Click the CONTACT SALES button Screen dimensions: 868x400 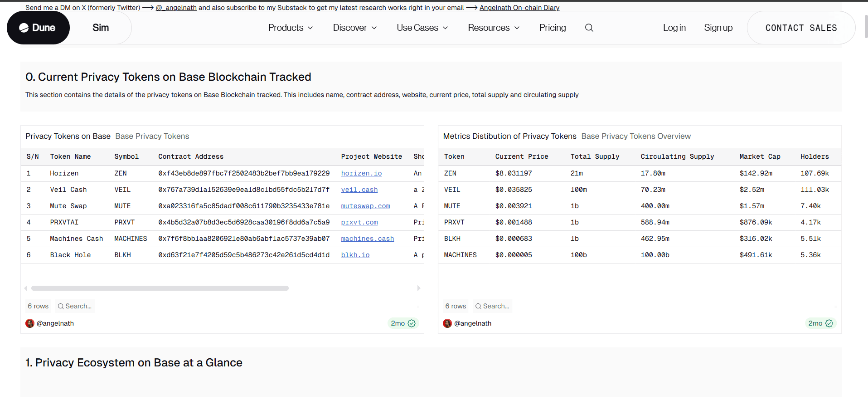tap(801, 28)
